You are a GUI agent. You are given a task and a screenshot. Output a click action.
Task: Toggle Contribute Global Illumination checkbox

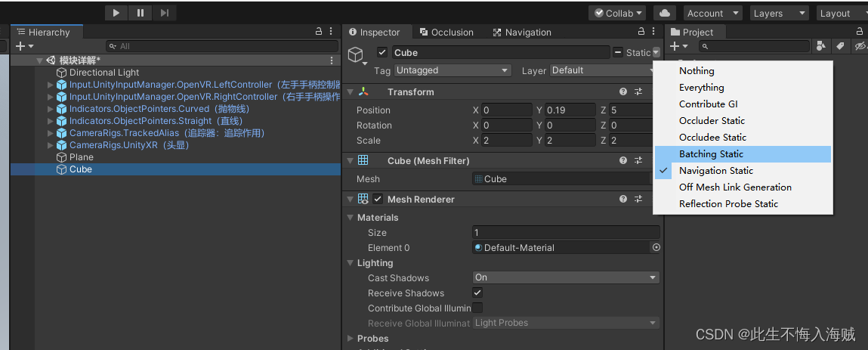477,308
